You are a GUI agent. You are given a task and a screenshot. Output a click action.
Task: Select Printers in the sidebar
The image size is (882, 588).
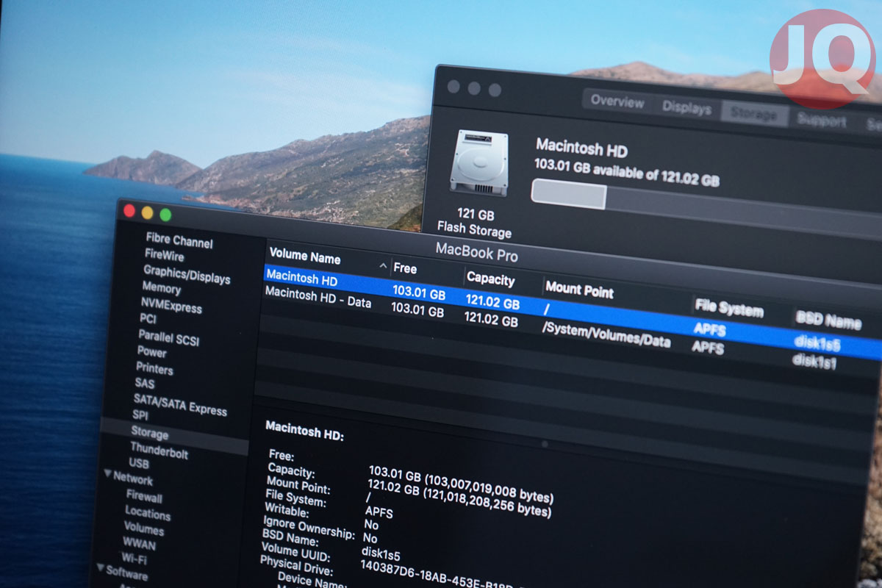[154, 367]
